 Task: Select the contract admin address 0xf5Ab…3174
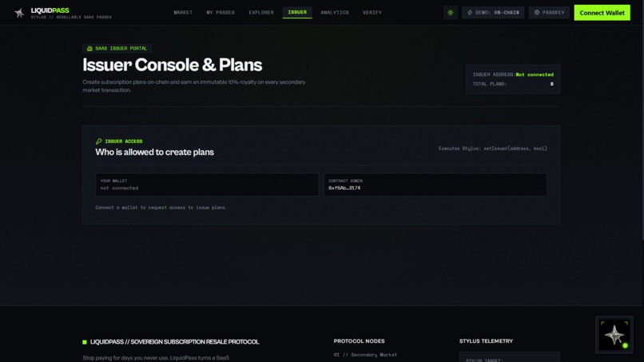(x=344, y=188)
